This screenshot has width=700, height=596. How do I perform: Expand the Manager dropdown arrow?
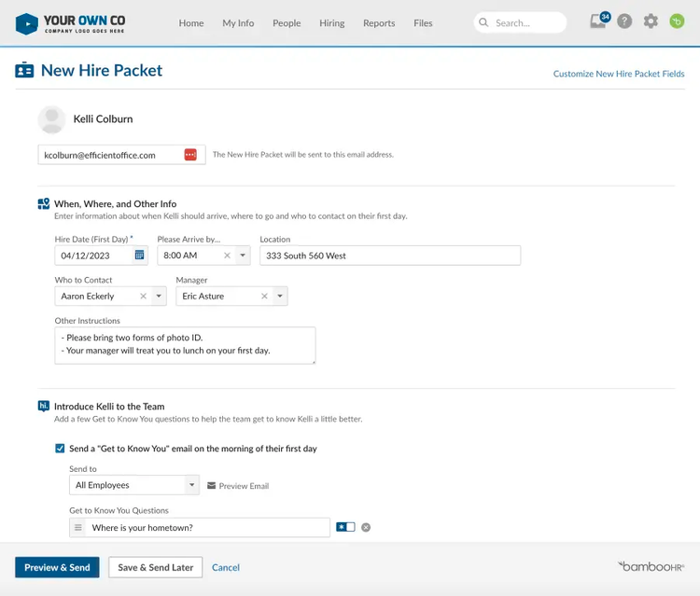(x=280, y=297)
